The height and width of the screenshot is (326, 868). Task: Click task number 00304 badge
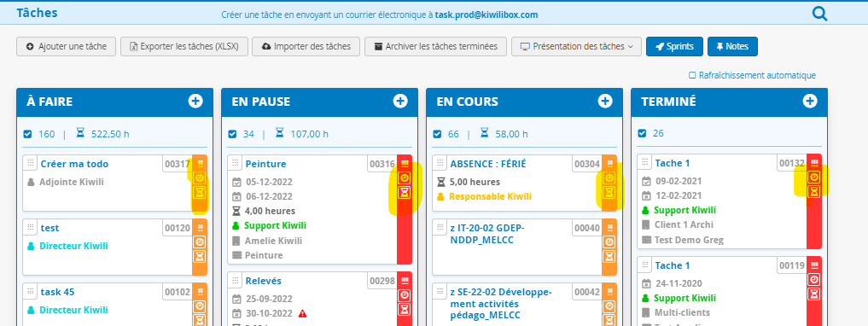pos(587,164)
